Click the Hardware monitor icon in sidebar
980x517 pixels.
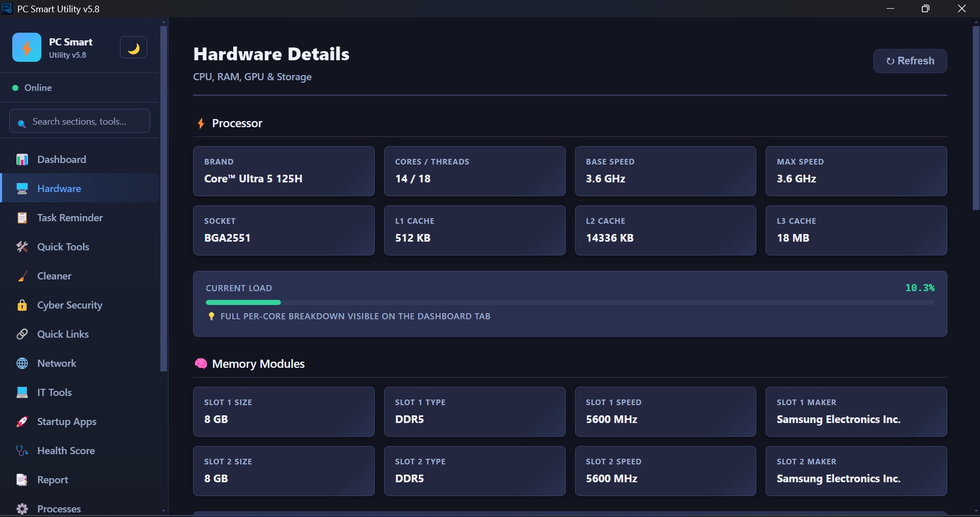(22, 189)
